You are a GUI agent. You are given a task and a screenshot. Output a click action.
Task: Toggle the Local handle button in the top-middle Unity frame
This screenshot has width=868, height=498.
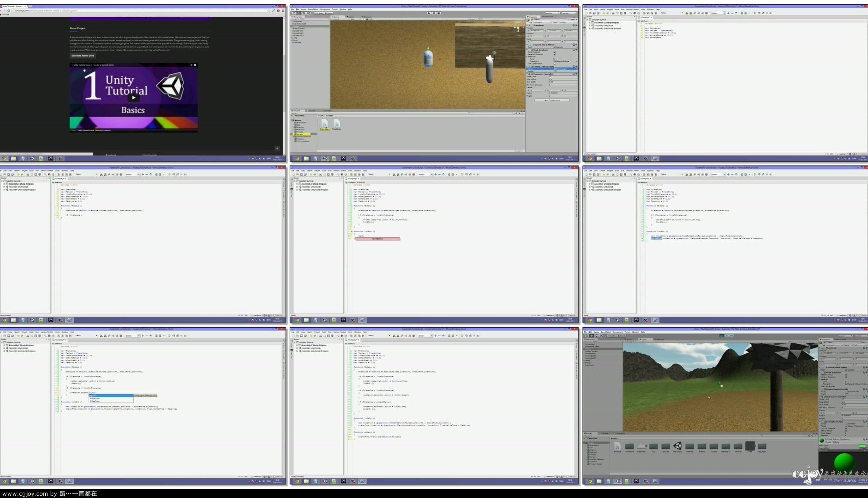coord(329,13)
